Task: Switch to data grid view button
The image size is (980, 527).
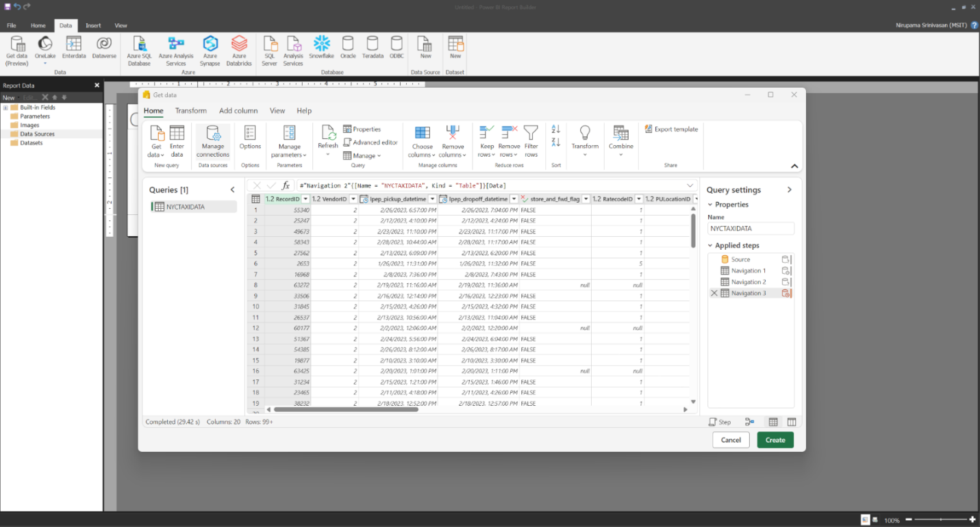Action: [x=773, y=422]
